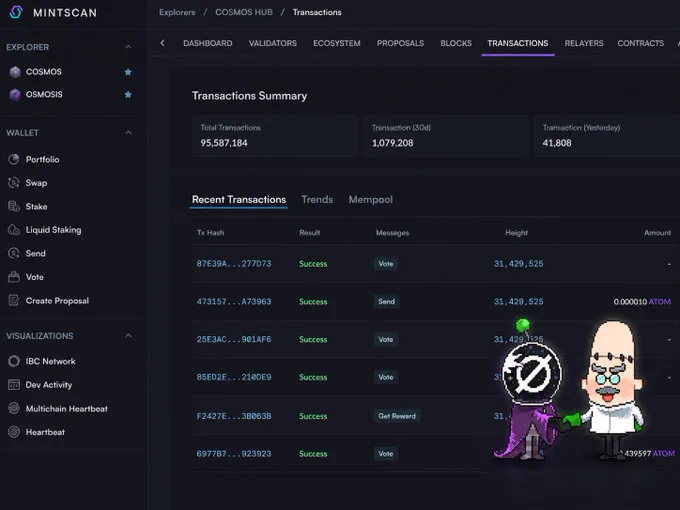Open the DASHBOARD tab

208,43
